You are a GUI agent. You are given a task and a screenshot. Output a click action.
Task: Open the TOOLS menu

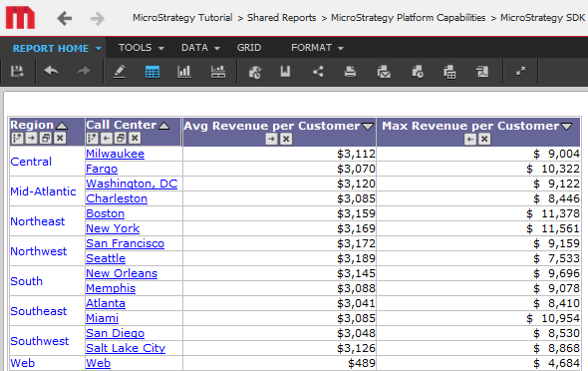pyautogui.click(x=142, y=48)
